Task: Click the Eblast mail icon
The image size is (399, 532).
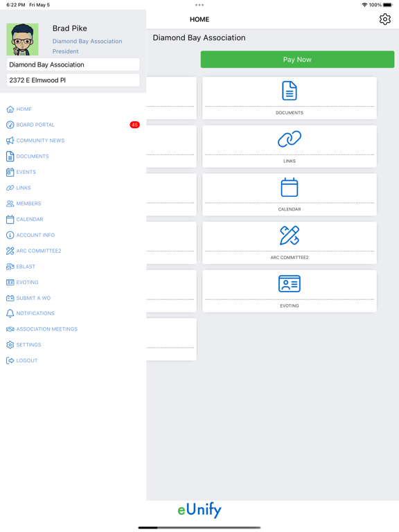Action: (x=10, y=267)
